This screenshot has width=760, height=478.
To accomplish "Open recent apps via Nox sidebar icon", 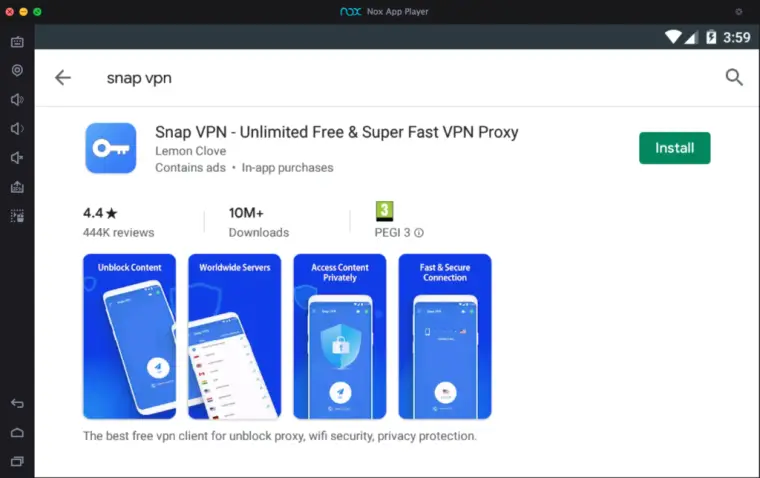I will (17, 461).
